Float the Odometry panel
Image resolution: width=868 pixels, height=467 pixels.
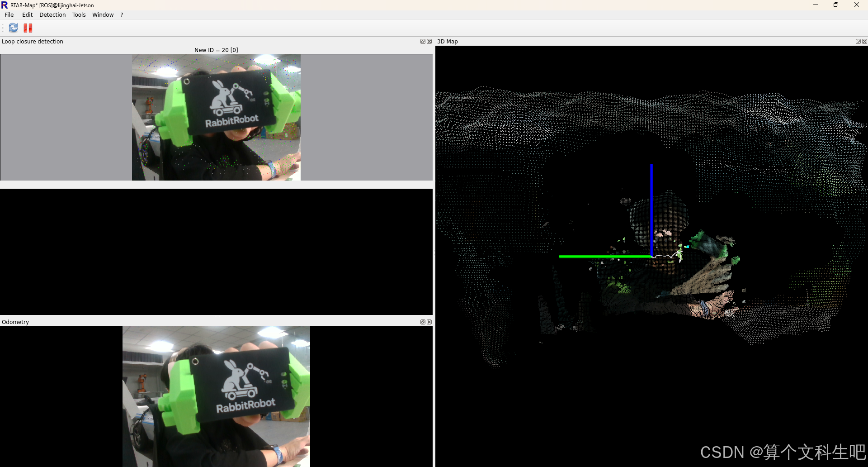[x=423, y=322]
